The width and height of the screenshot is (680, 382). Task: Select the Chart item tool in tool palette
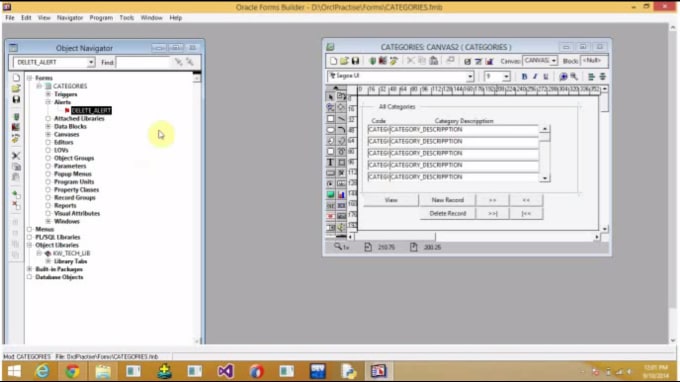pos(341,195)
